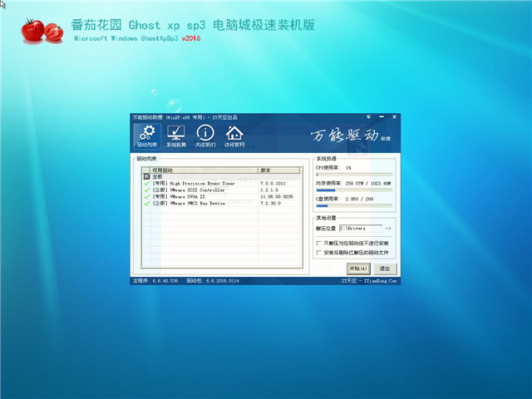Click the 驱动包 6.6.2016.0114 status text
Image resolution: width=532 pixels, height=399 pixels.
[x=213, y=281]
